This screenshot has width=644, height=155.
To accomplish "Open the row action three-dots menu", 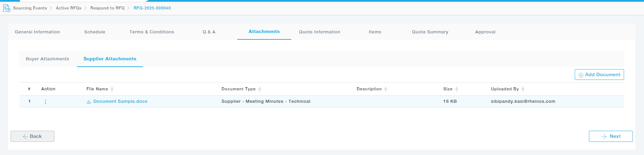I will click(45, 102).
